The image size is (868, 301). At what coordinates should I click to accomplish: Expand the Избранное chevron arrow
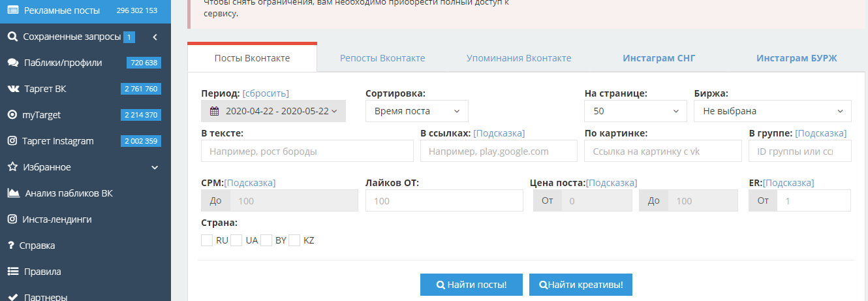click(155, 167)
